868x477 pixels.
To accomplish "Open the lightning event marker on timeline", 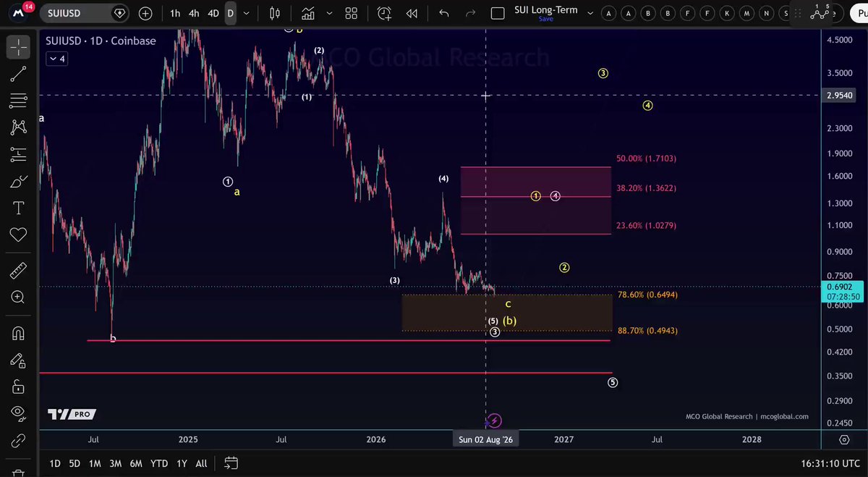I will tap(494, 421).
